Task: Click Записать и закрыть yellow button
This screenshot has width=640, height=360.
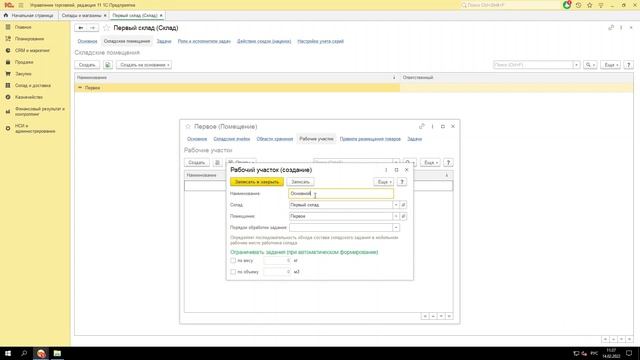Action: coord(257,182)
